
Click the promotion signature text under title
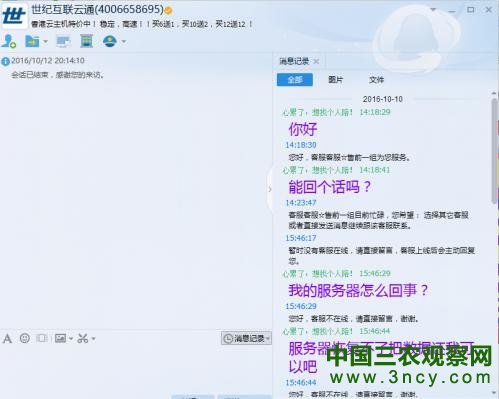click(141, 24)
